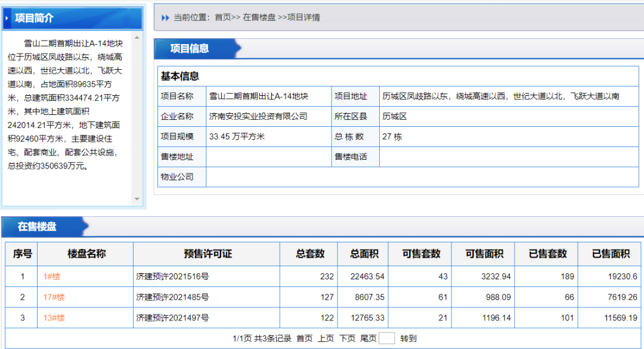This screenshot has width=644, height=349.
Task: Click the 可售套数 column header
Action: coord(420,254)
